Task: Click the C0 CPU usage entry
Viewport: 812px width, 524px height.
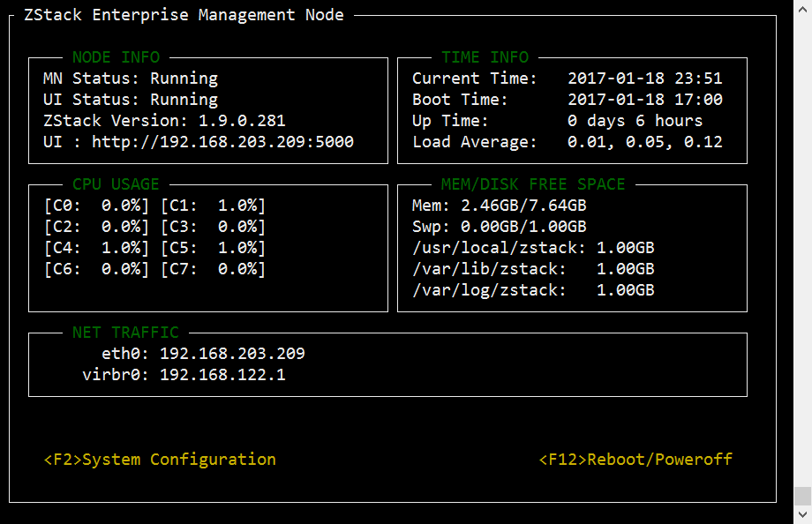Action: coord(97,206)
